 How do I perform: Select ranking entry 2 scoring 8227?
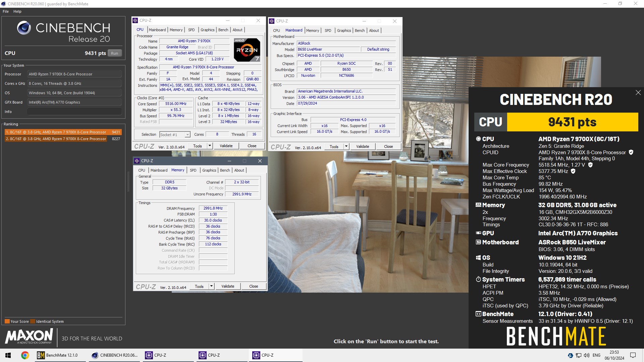[x=63, y=139]
